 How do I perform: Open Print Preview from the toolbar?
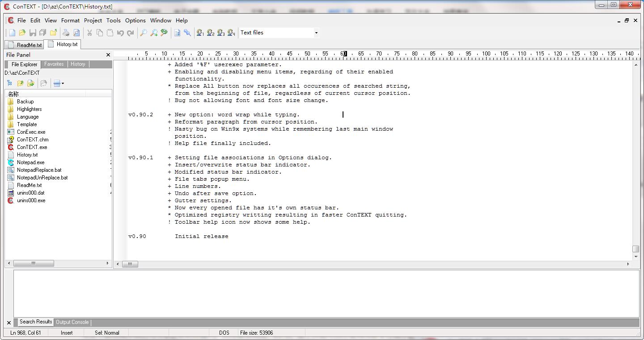point(76,33)
